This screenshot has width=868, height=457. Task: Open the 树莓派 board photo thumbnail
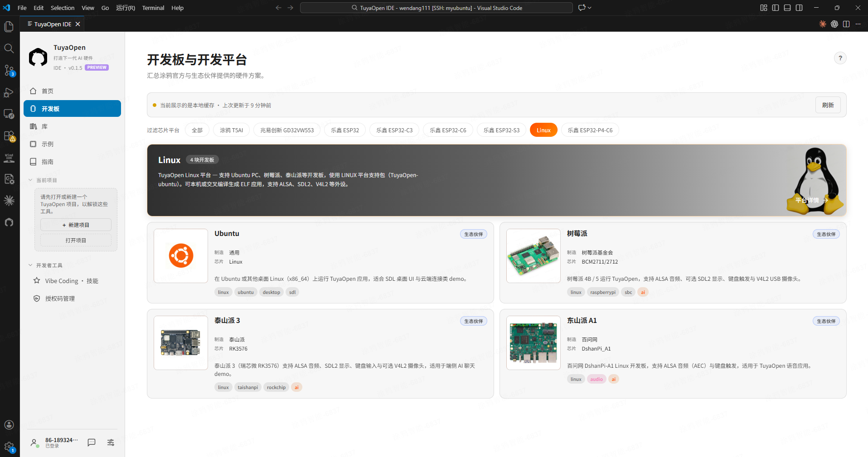click(533, 256)
